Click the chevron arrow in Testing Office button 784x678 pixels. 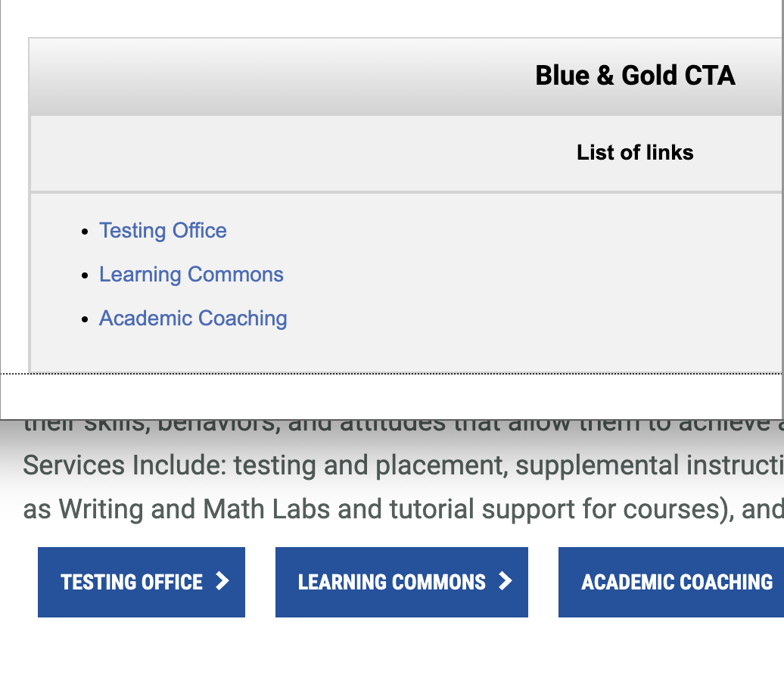coord(222,581)
